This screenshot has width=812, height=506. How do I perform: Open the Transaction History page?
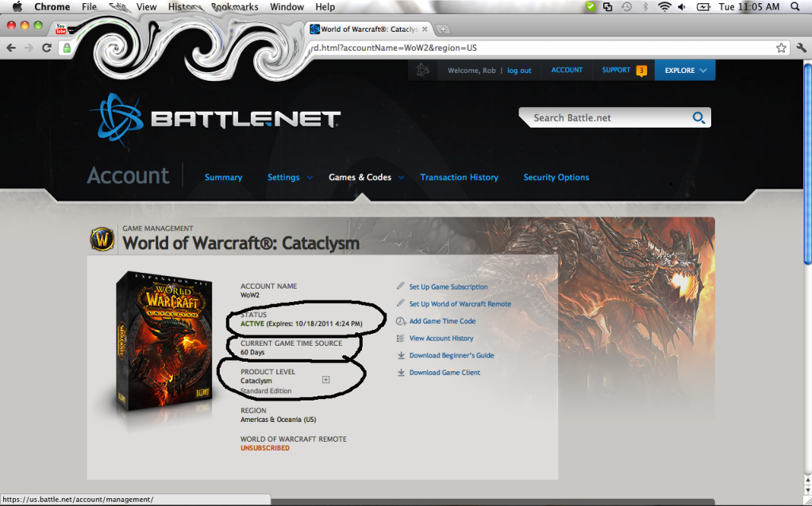click(x=460, y=178)
